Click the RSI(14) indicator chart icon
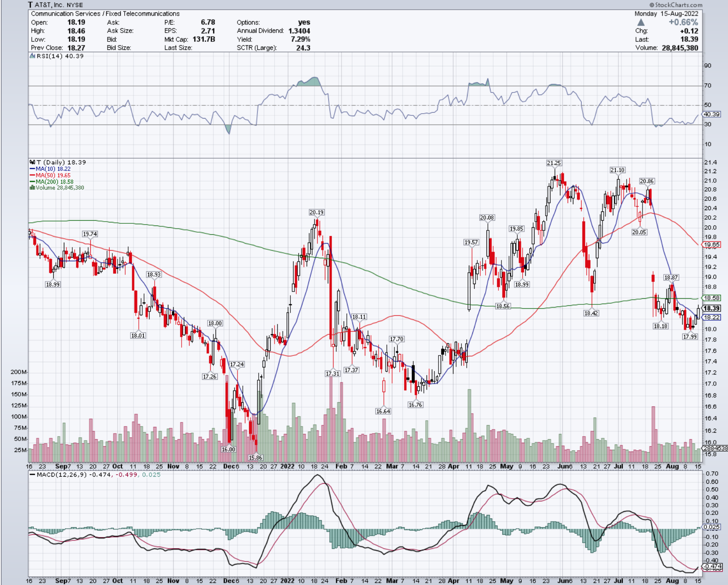 pos(33,56)
